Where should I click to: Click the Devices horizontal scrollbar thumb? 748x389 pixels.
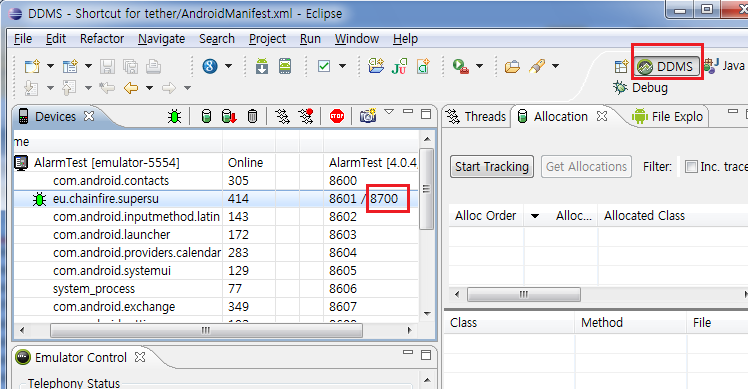tap(206, 330)
